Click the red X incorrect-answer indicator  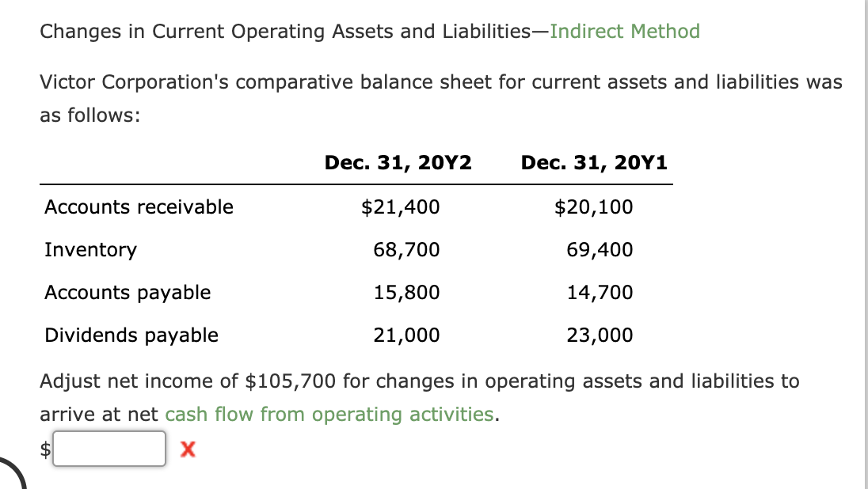[x=188, y=449]
